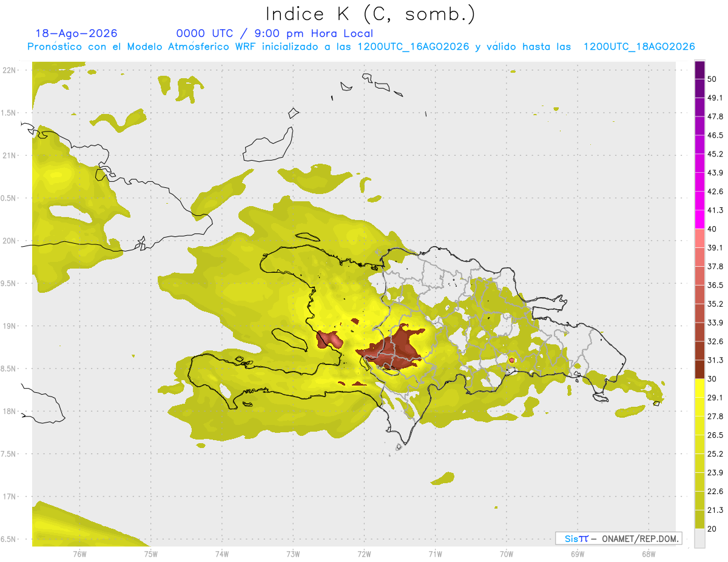Click the 'Indice K (C, somb.)' title
The image size is (728, 562).
click(x=371, y=15)
